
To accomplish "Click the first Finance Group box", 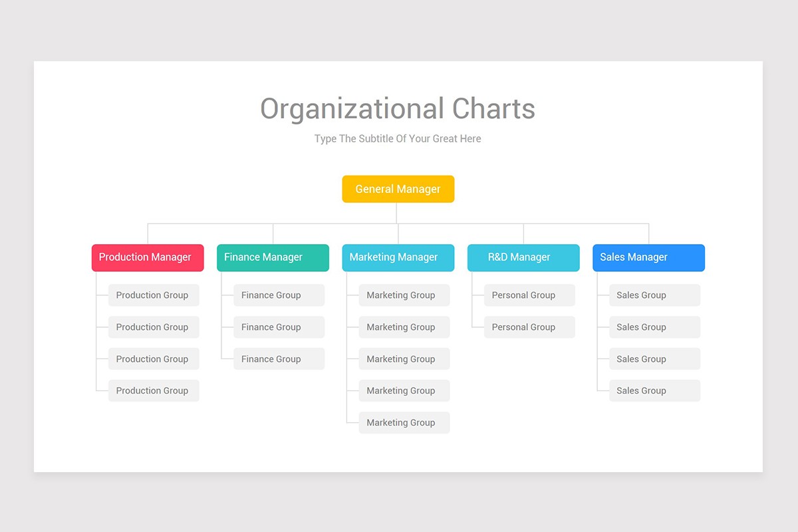I will 279,295.
